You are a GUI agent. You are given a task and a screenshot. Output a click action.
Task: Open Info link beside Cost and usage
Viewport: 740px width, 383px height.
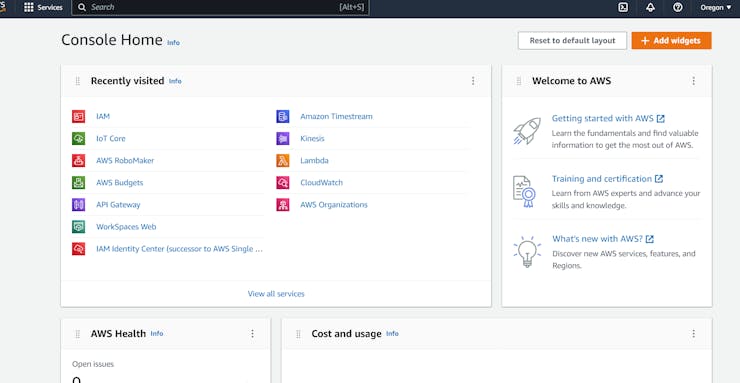392,333
